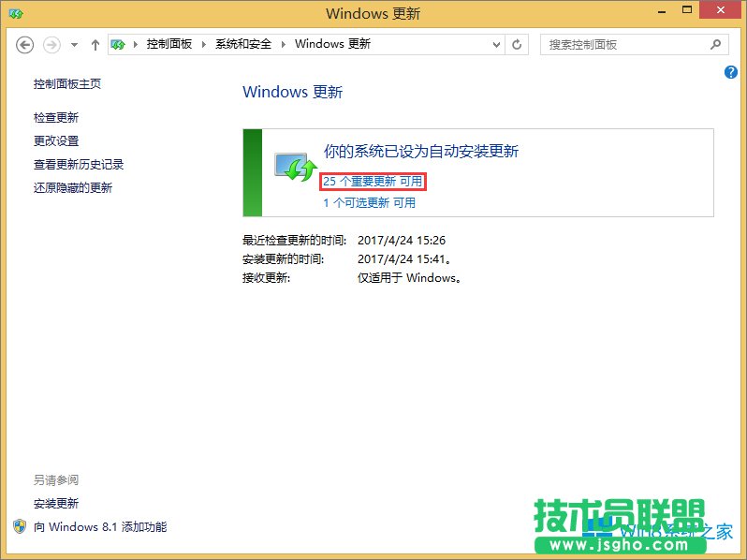Click the 检查更新 link
Screen dimensions: 747x560
(56, 118)
